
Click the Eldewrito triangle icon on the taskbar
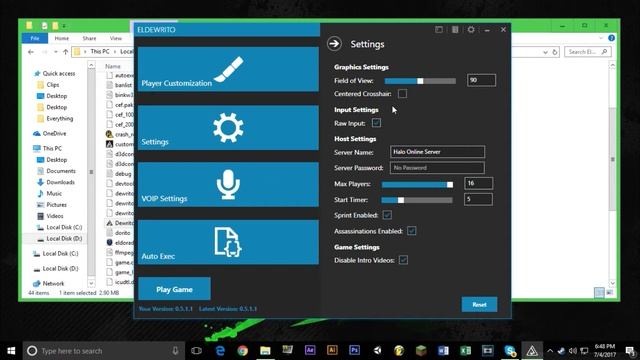pyautogui.click(x=532, y=351)
